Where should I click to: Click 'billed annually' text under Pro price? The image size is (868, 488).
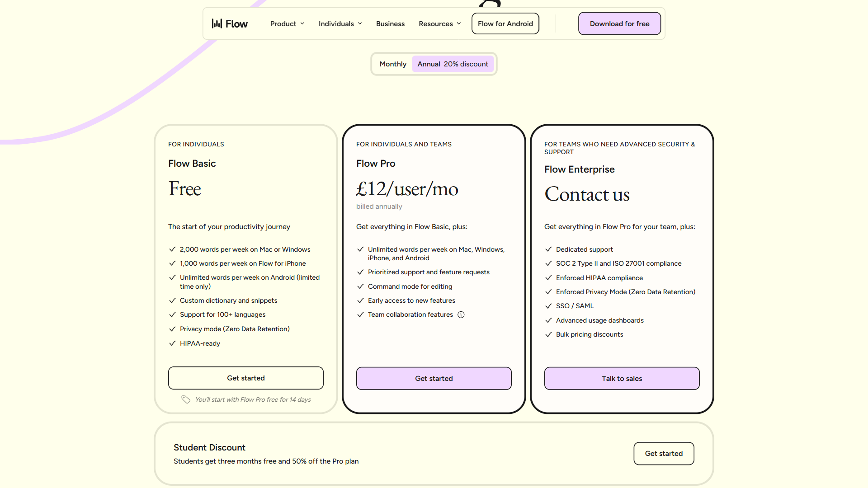coord(379,206)
